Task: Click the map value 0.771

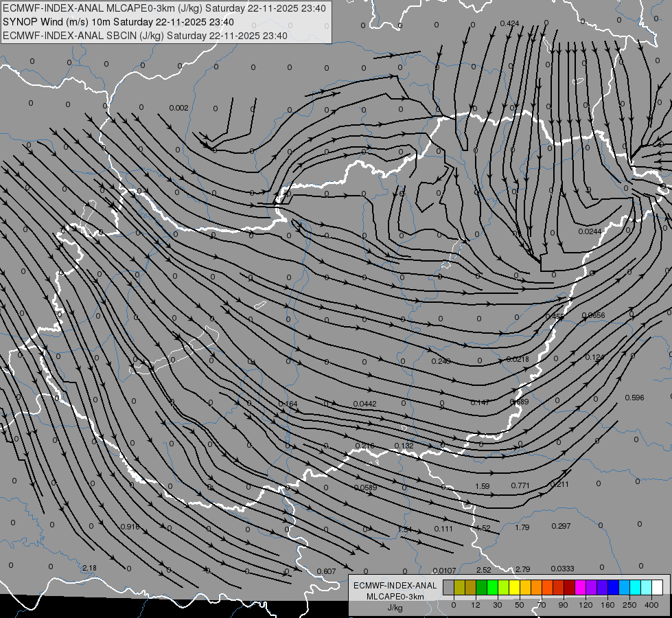Action: coord(520,485)
